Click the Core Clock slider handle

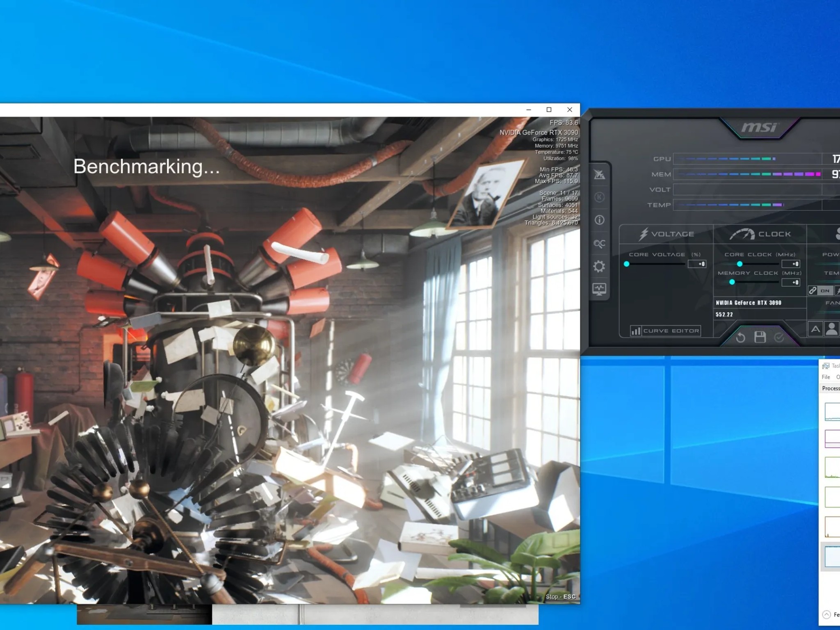point(740,264)
